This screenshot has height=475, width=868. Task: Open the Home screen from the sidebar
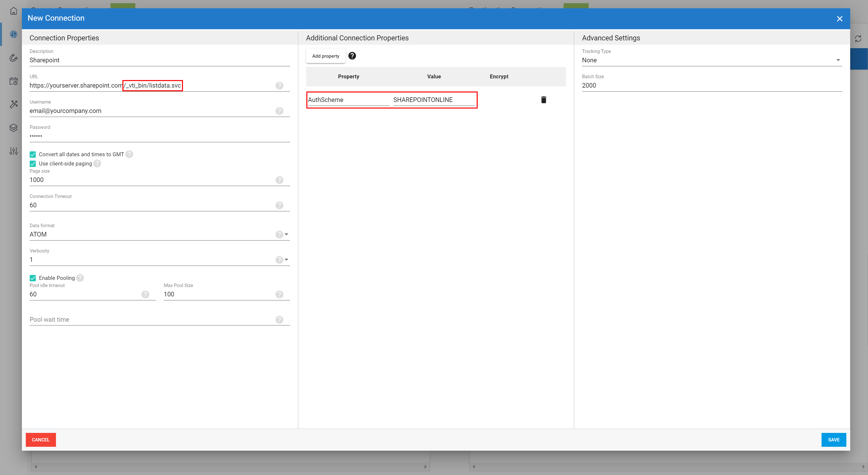point(13,11)
